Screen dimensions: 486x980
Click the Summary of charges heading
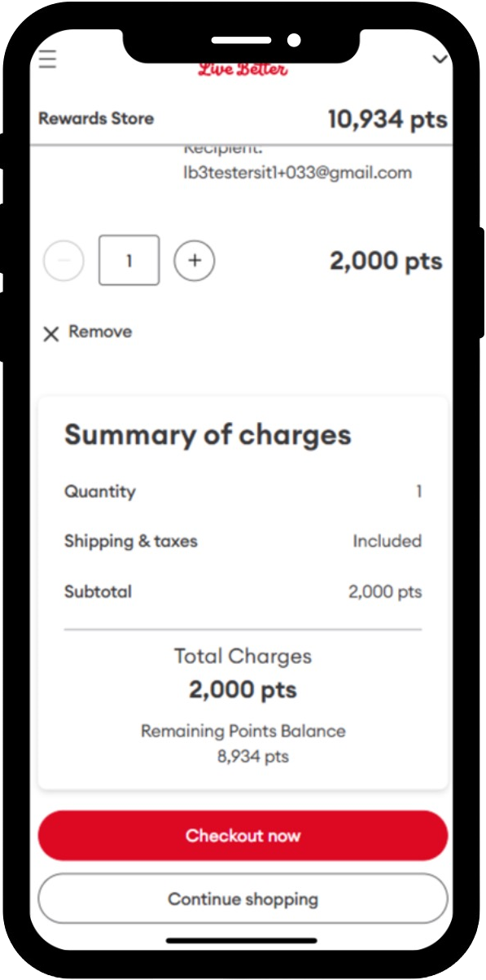point(208,435)
